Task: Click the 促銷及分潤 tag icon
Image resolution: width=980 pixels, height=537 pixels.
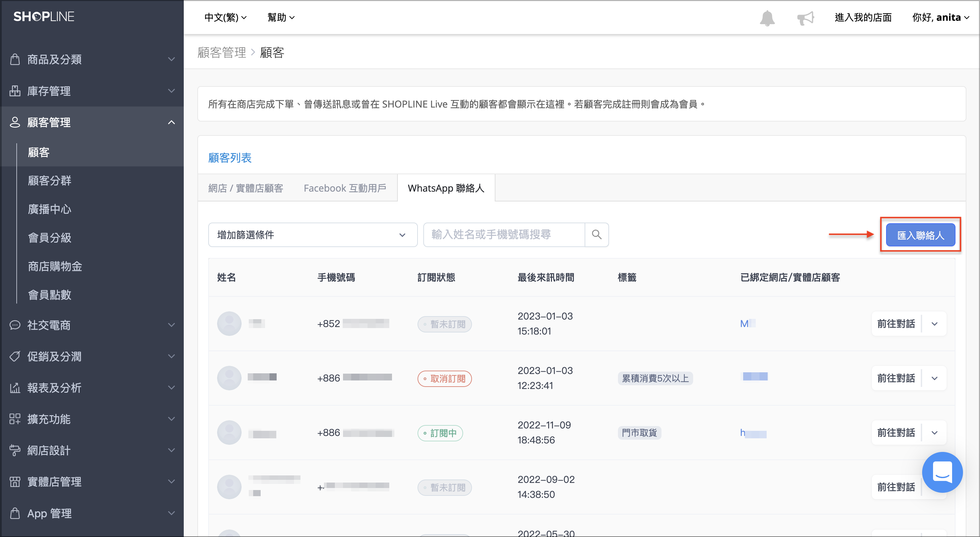Action: pyautogui.click(x=15, y=356)
